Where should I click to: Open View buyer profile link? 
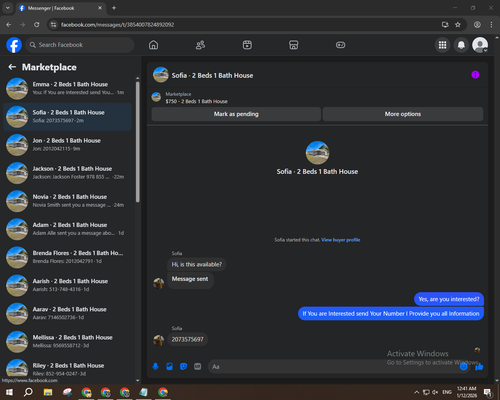point(341,240)
